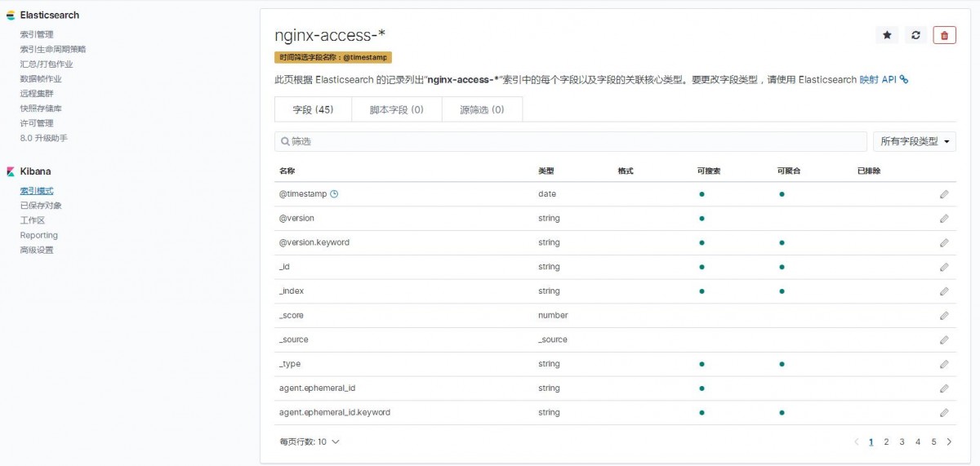This screenshot has height=466, width=980.
Task: Edit the _source field pencil icon
Action: 944,340
